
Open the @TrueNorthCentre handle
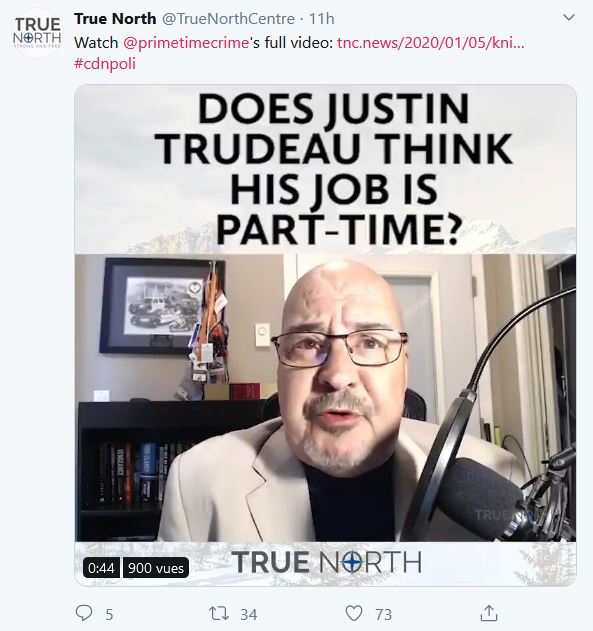pyautogui.click(x=229, y=19)
